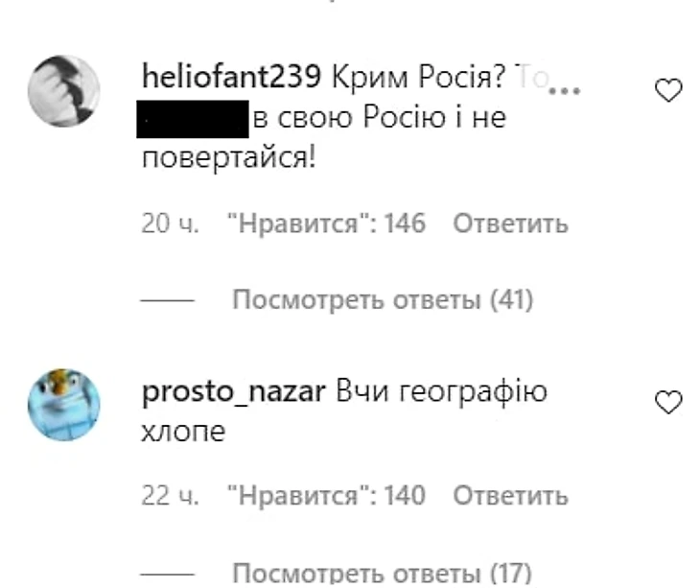Like the heliofant239 comment with heart icon
This screenshot has width=700, height=588.
pos(668,90)
